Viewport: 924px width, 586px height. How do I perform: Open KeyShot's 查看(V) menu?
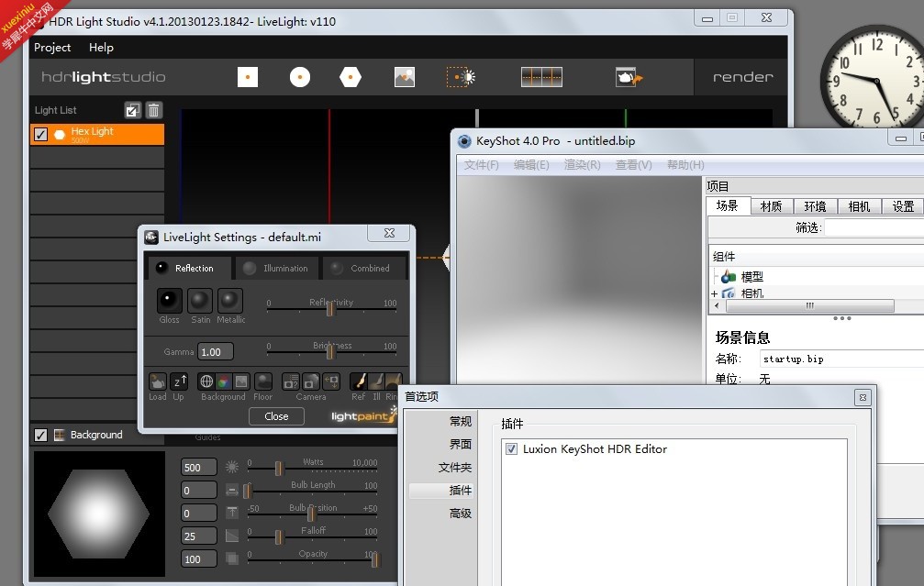tap(634, 165)
